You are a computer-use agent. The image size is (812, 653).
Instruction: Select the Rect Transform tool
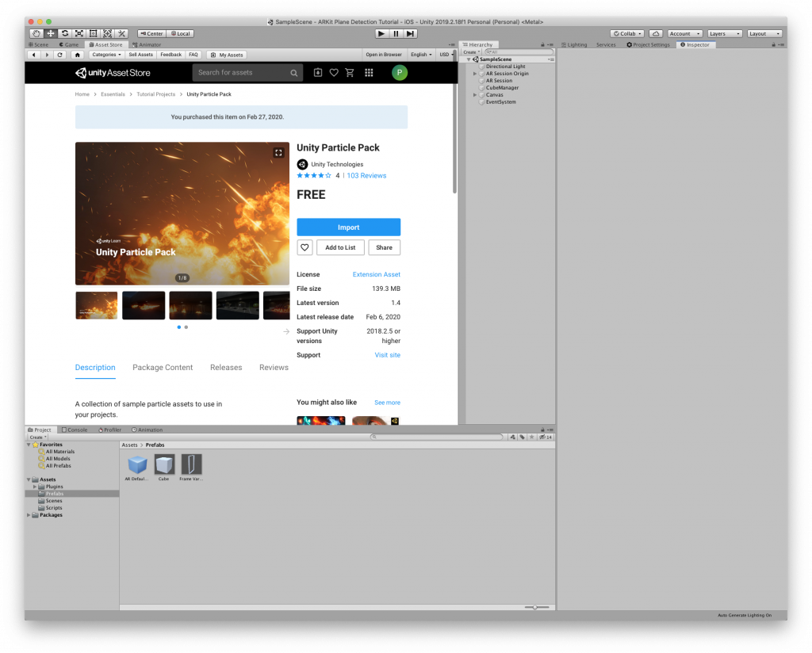click(94, 33)
